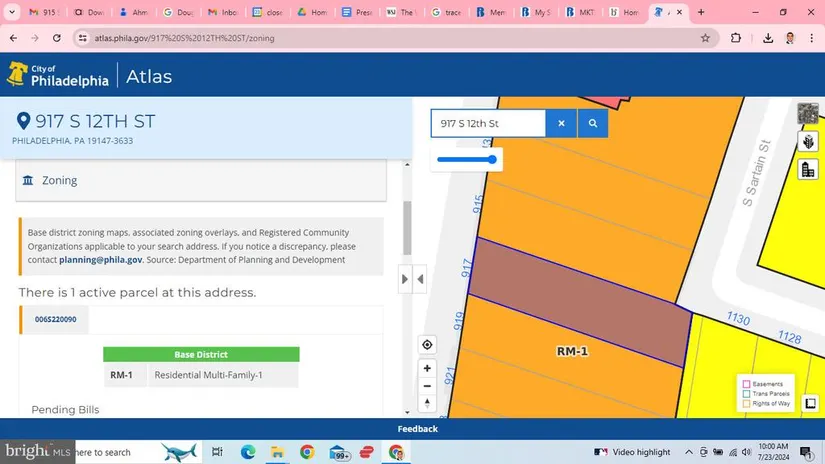Open the Cyclomedia street view button
Image resolution: width=825 pixels, height=464 pixels.
tap(807, 142)
